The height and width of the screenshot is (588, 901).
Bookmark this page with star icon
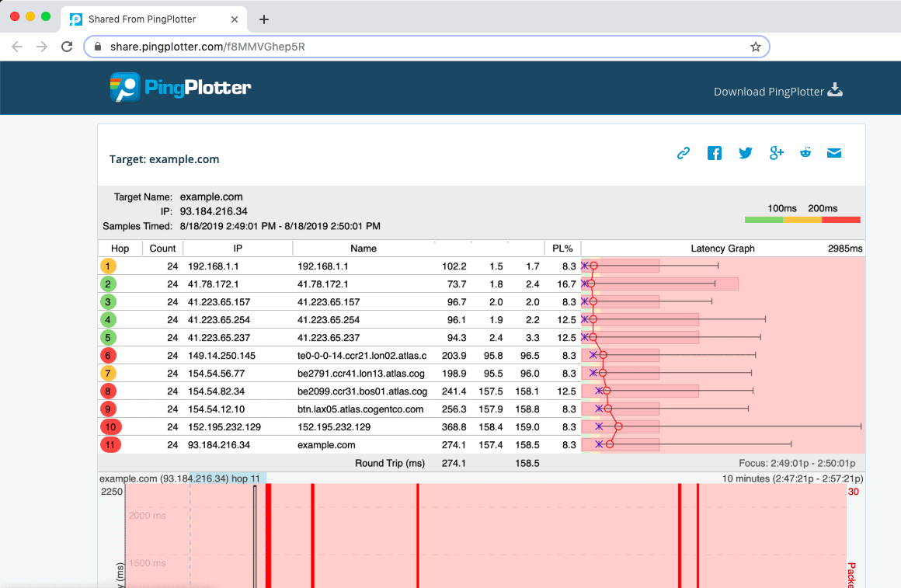[755, 47]
